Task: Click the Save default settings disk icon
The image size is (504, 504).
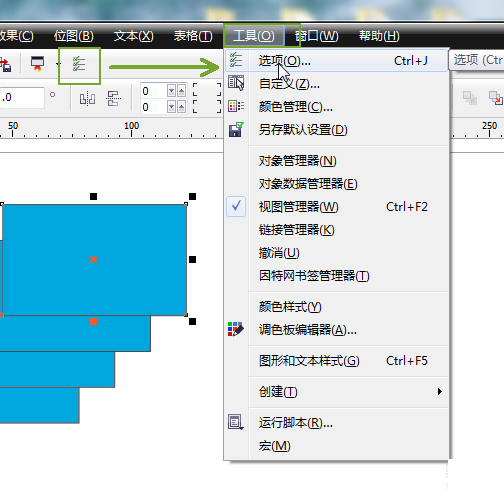Action: point(236,129)
